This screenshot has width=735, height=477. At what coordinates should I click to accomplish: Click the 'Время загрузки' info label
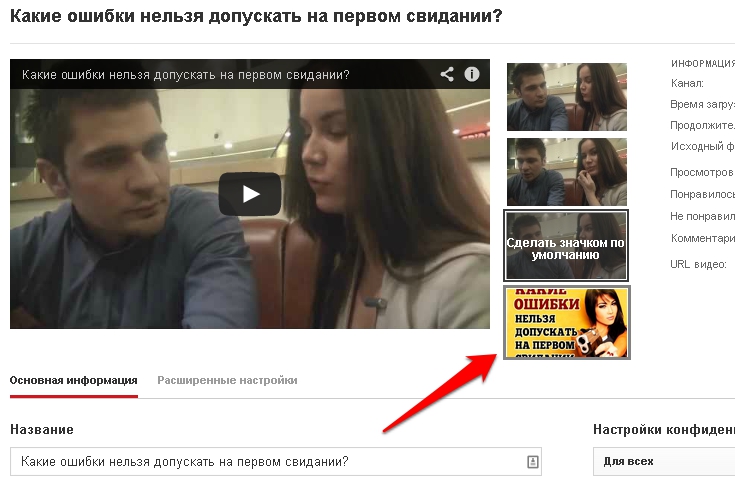click(x=702, y=104)
